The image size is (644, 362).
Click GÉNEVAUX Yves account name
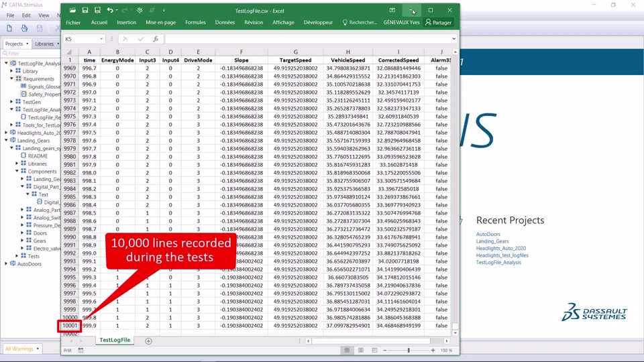click(x=401, y=23)
